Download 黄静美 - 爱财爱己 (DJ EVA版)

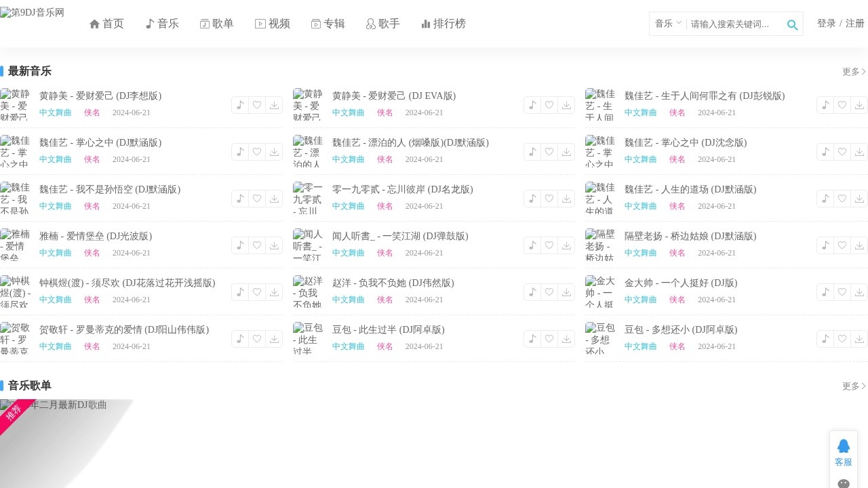566,105
